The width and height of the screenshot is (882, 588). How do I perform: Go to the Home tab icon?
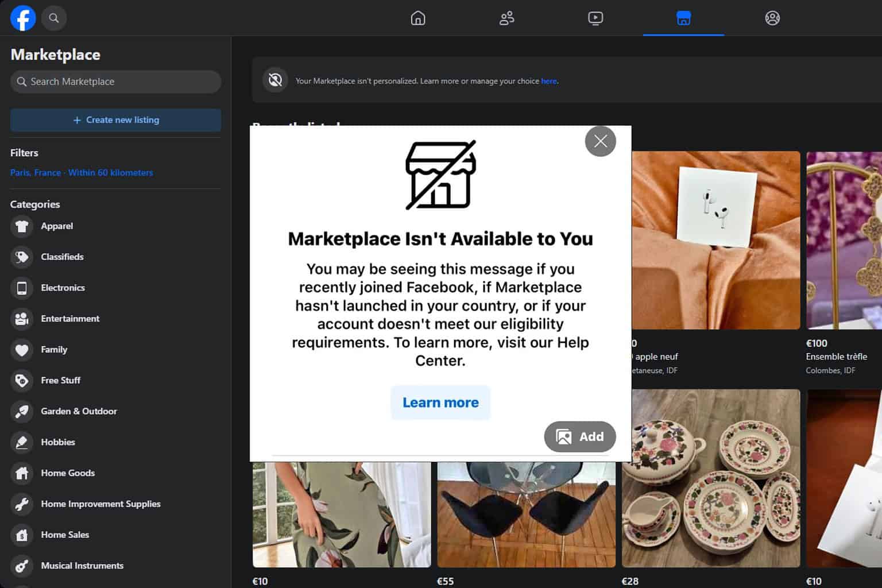(418, 18)
